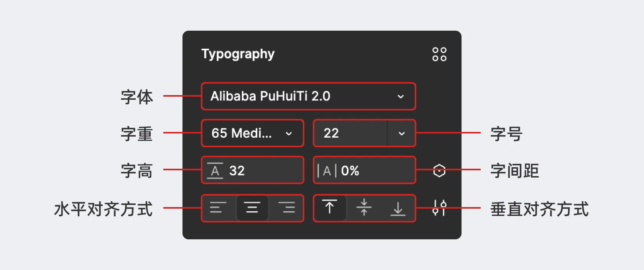Click the four-circle styles icon
Viewport: 644px width, 270px height.
click(439, 54)
